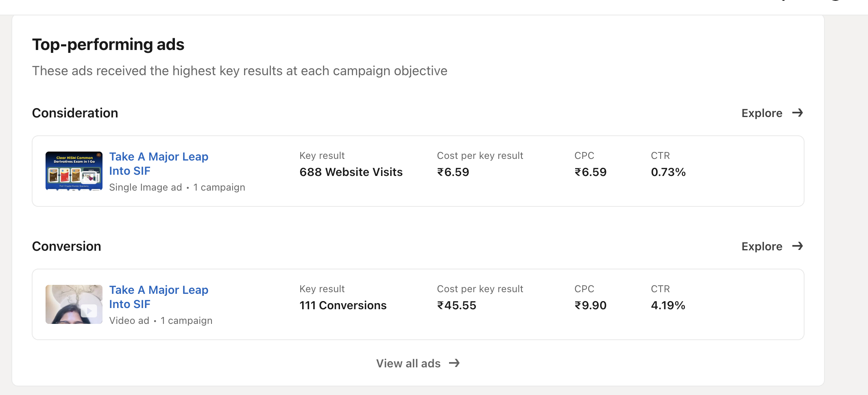This screenshot has height=395, width=868.
Task: Click the 688 Website Visits key result
Action: [x=351, y=172]
